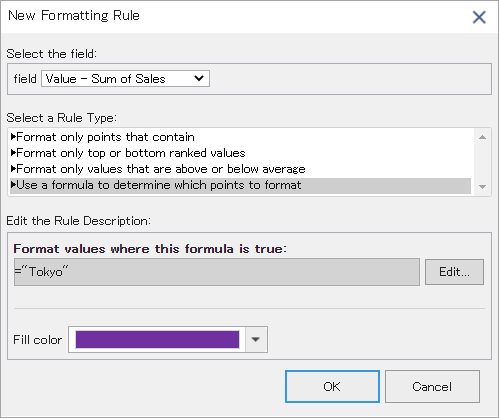499x418 pixels.
Task: Click triangle marker beside Use a formula rule
Action: (13, 185)
